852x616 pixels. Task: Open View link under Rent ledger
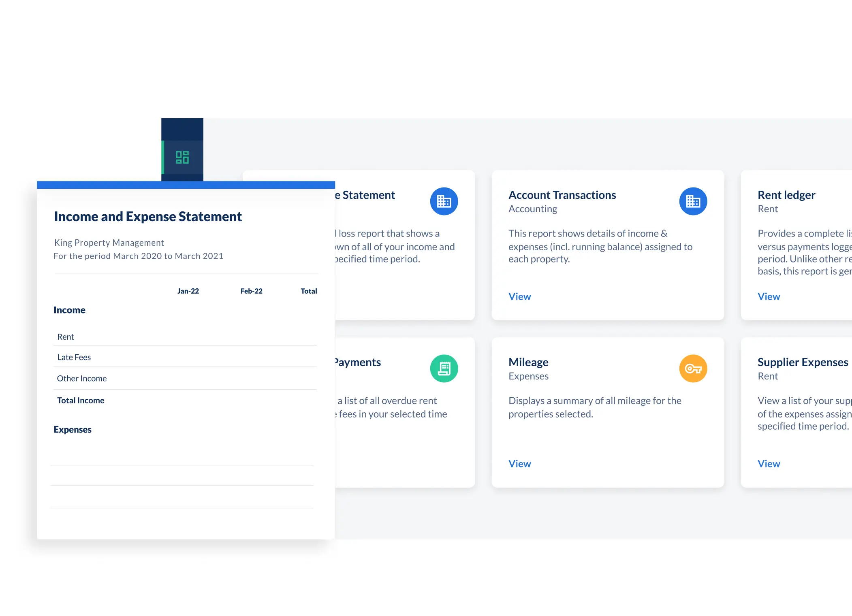(769, 296)
